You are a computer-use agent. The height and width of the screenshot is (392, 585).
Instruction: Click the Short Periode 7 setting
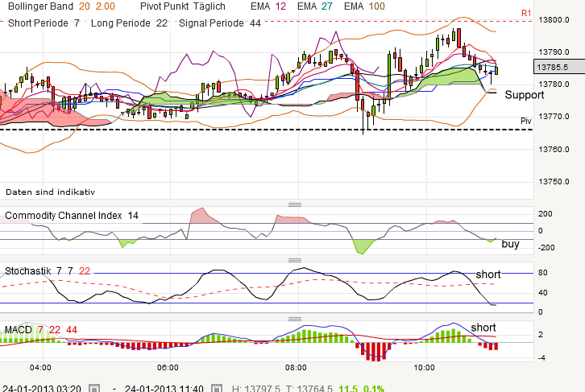(44, 23)
